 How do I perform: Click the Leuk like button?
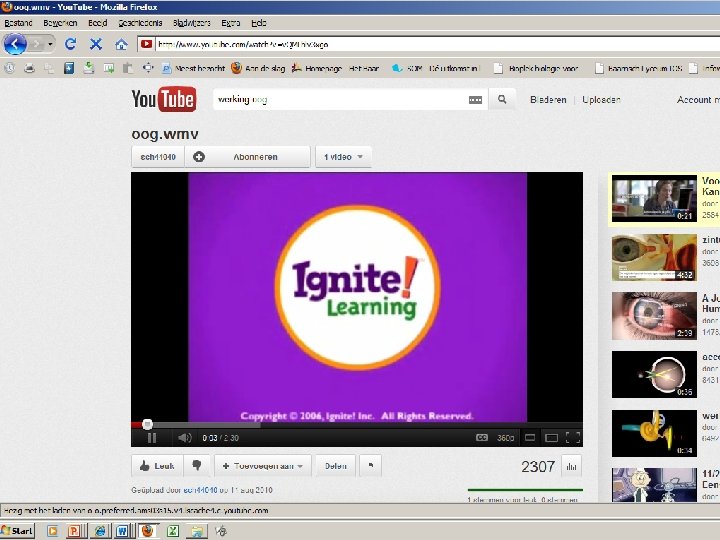[158, 466]
